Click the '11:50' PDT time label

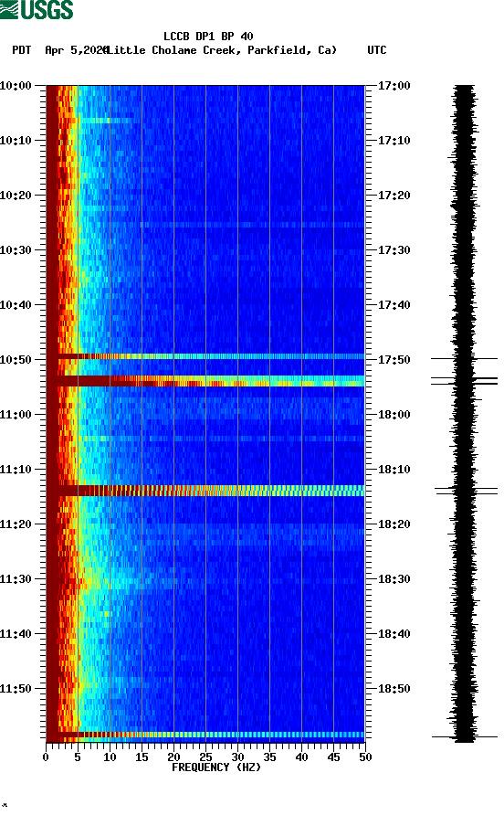pyautogui.click(x=16, y=689)
